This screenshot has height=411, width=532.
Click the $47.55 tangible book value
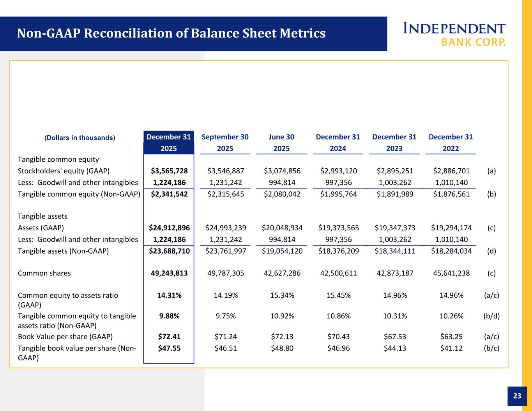(x=169, y=348)
